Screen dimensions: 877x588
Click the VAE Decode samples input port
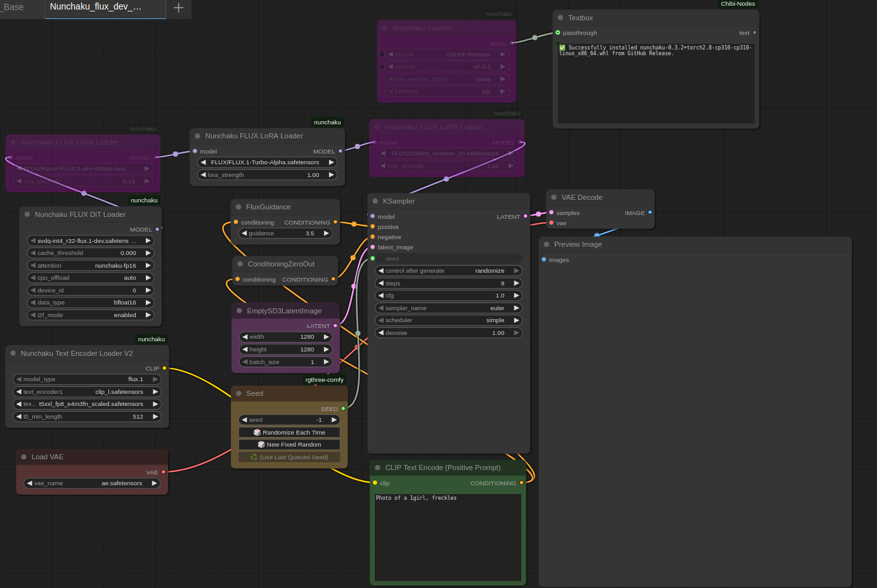coord(551,212)
